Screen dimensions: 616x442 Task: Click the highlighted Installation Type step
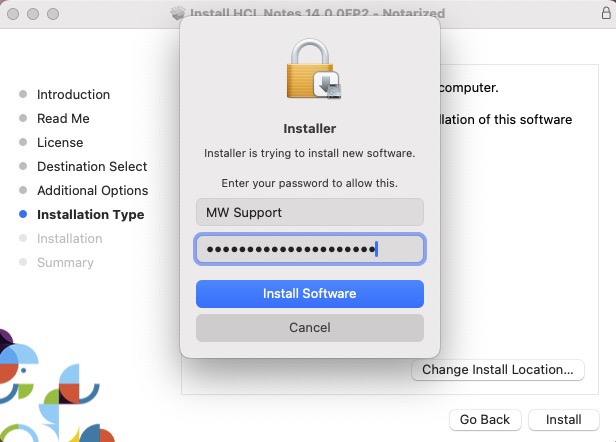[90, 215]
